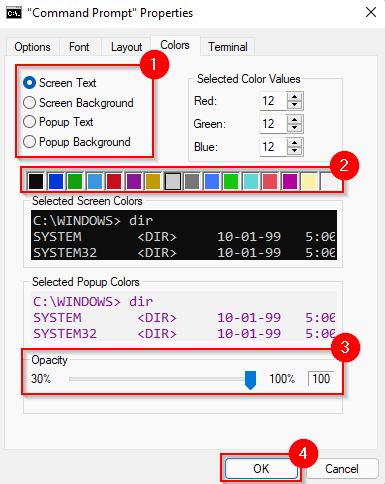This screenshot has width=385, height=484.
Task: Select the Popup Text radio button
Action: point(58,122)
